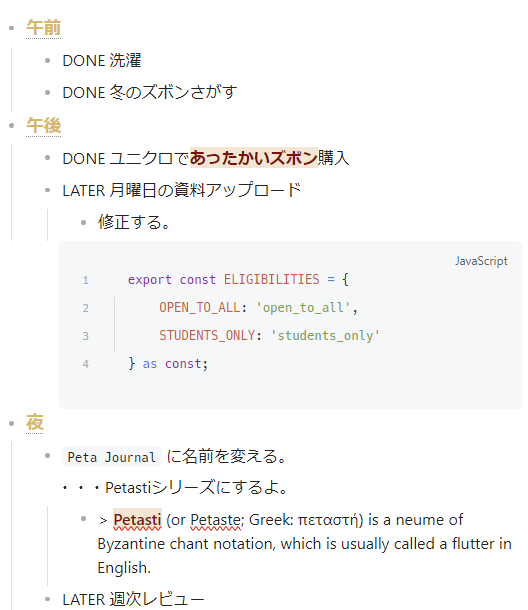Click the bullet next to 午前 heading

pyautogui.click(x=12, y=28)
